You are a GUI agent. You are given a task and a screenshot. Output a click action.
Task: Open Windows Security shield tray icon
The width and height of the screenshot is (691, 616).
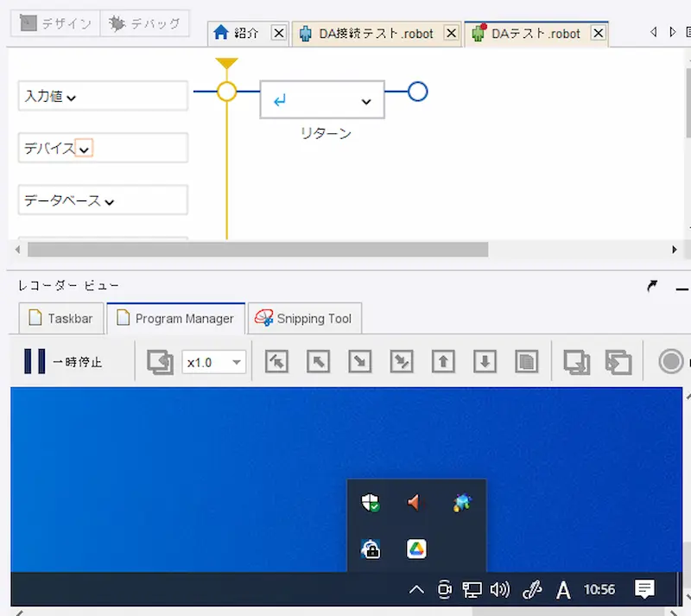tap(371, 502)
